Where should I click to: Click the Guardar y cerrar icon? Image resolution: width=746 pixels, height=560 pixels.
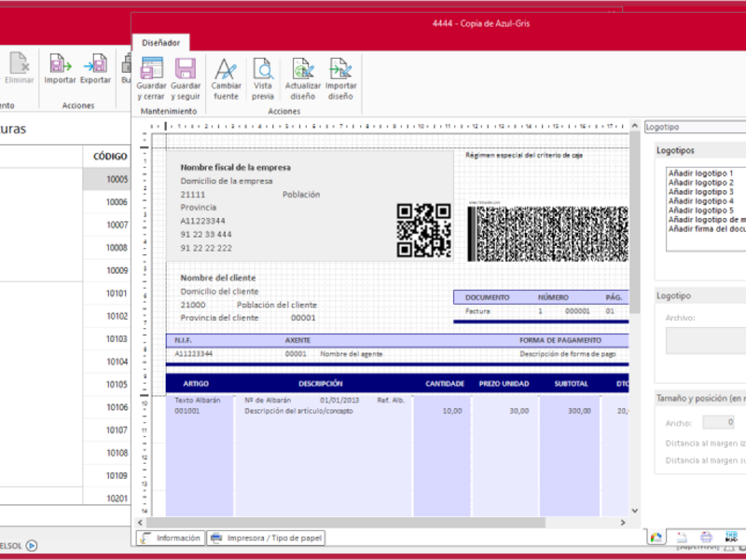(x=151, y=70)
